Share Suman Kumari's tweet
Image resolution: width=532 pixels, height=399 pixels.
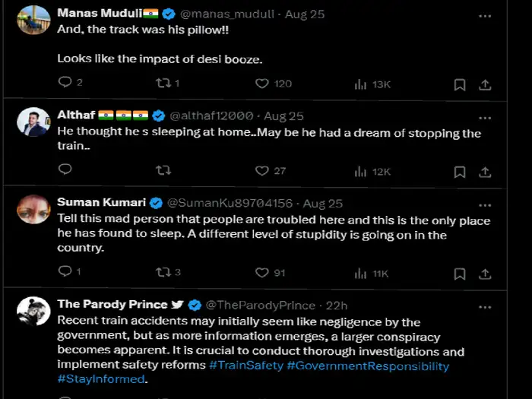click(485, 273)
